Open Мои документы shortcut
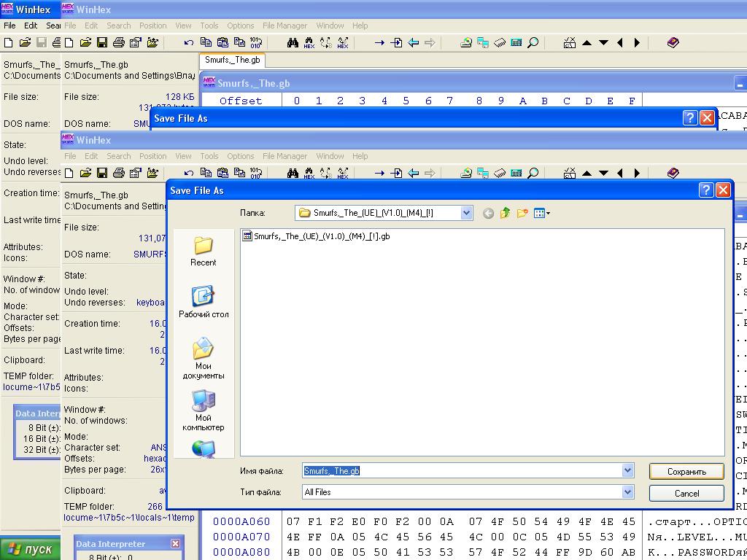Screen dimensions: 747x560 pyautogui.click(x=204, y=358)
